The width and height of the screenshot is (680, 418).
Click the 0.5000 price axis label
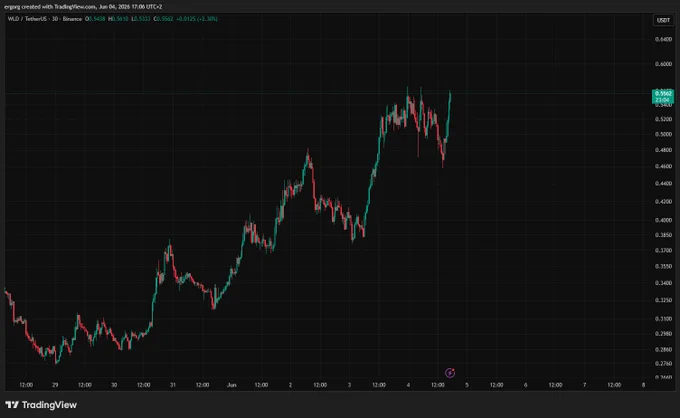click(663, 134)
